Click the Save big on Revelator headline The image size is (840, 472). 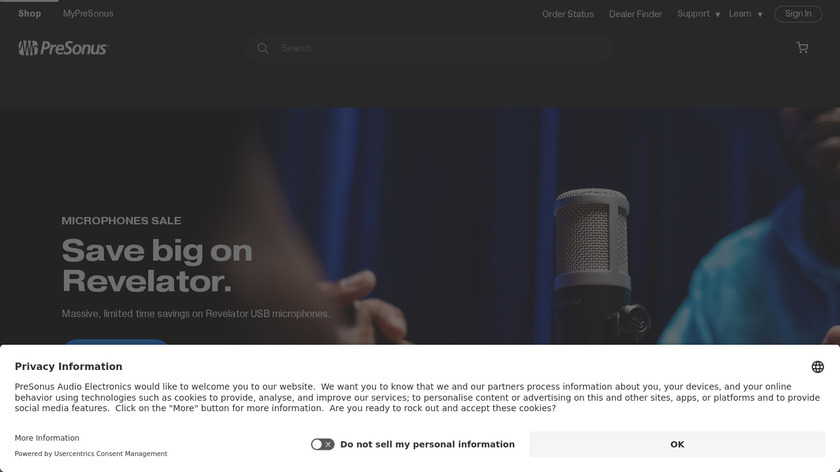click(x=157, y=266)
